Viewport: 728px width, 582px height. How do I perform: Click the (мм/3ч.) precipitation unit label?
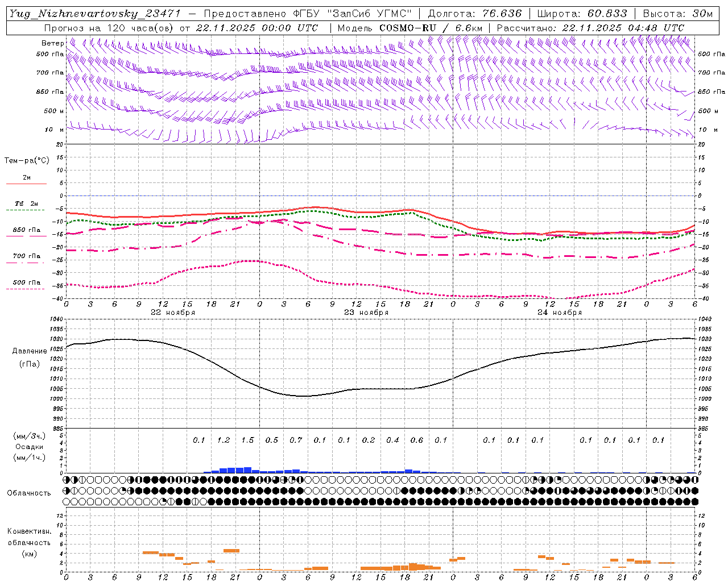(30, 436)
